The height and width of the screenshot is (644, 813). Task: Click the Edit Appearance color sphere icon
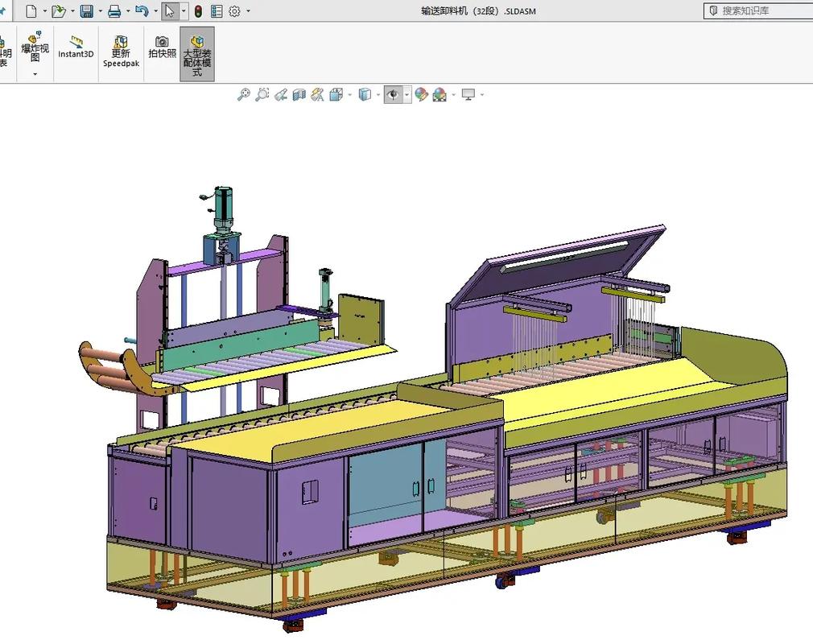(421, 95)
